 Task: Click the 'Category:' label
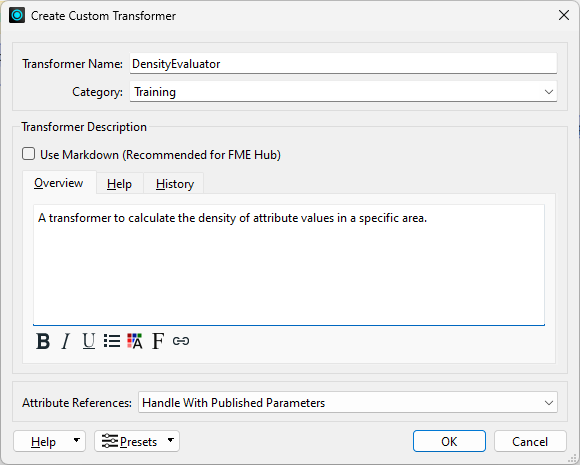tap(97, 92)
